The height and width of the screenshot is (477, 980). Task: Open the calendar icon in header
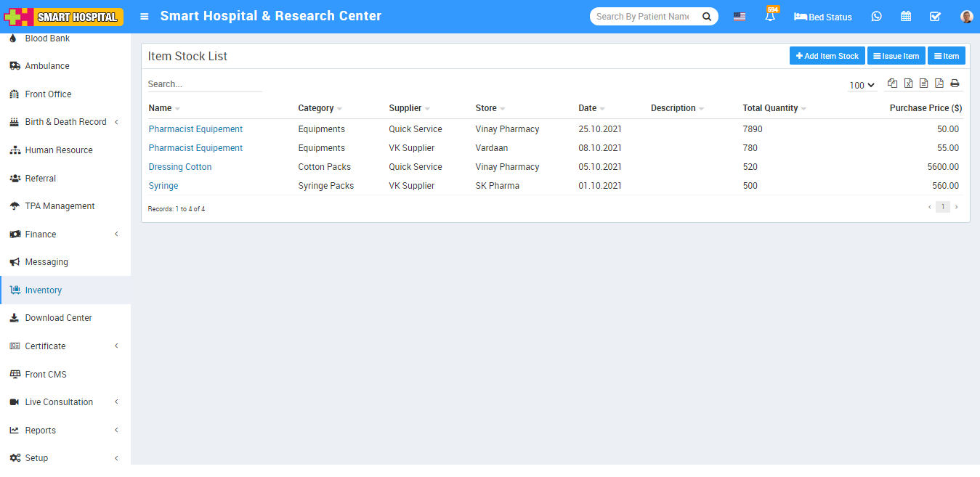click(x=906, y=17)
